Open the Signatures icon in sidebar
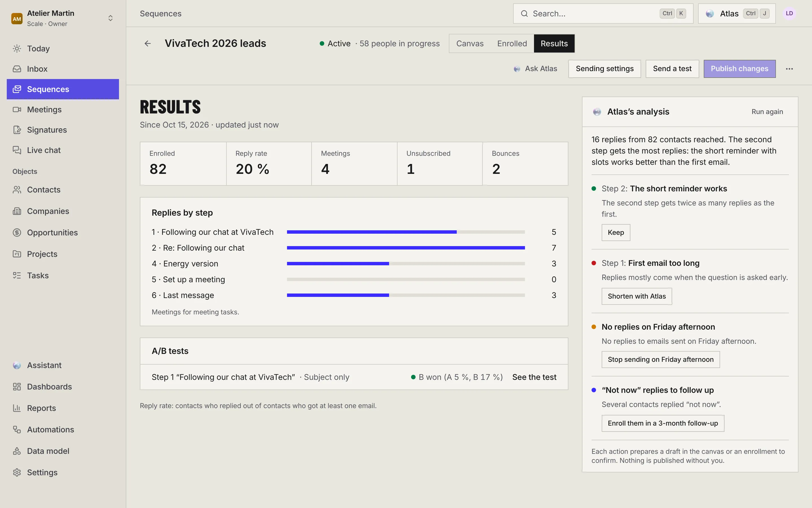This screenshot has height=508, width=812. coord(17,130)
